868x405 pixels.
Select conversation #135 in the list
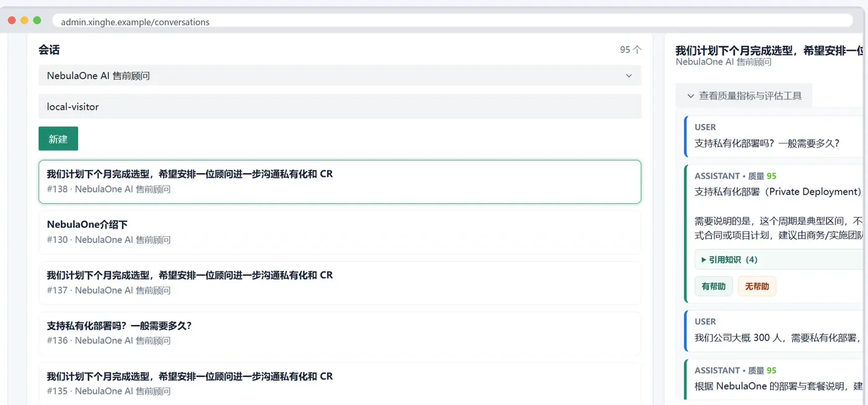click(x=340, y=383)
